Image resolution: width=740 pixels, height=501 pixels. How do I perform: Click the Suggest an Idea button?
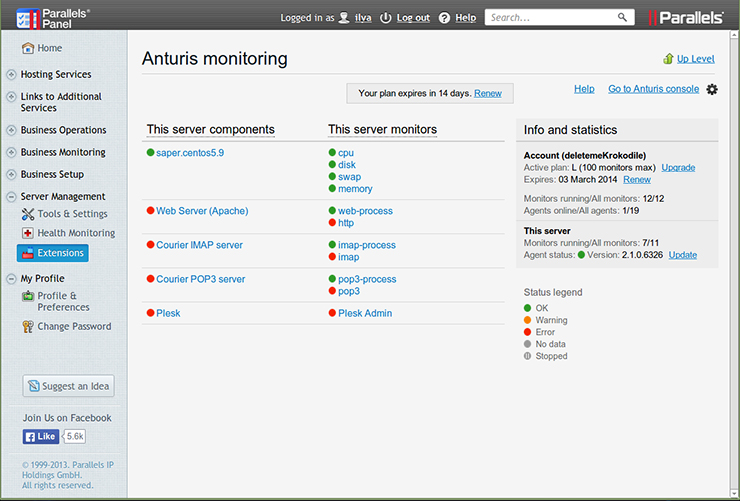(69, 386)
